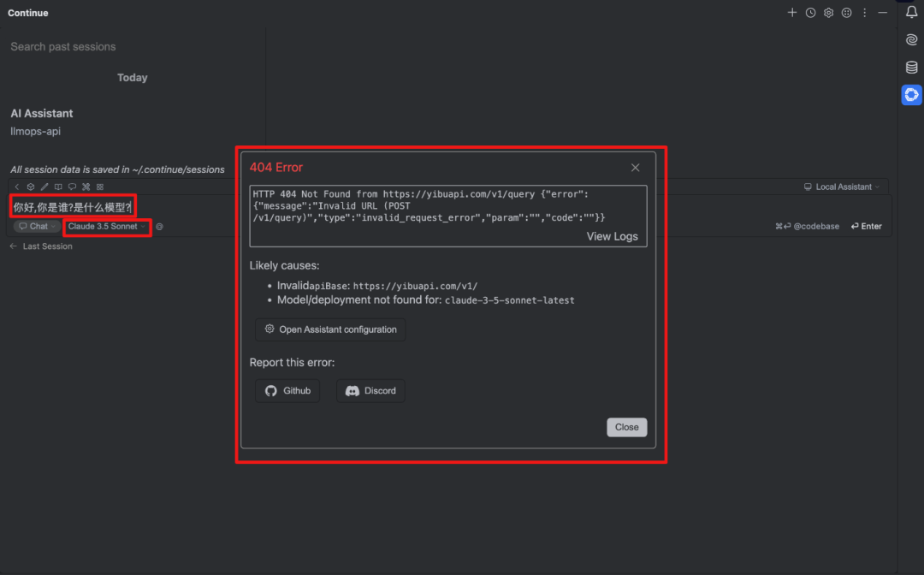Viewport: 924px width, 575px height.
Task: Click the apiBase URL https://yibuapi.com/v1/
Action: 415,286
